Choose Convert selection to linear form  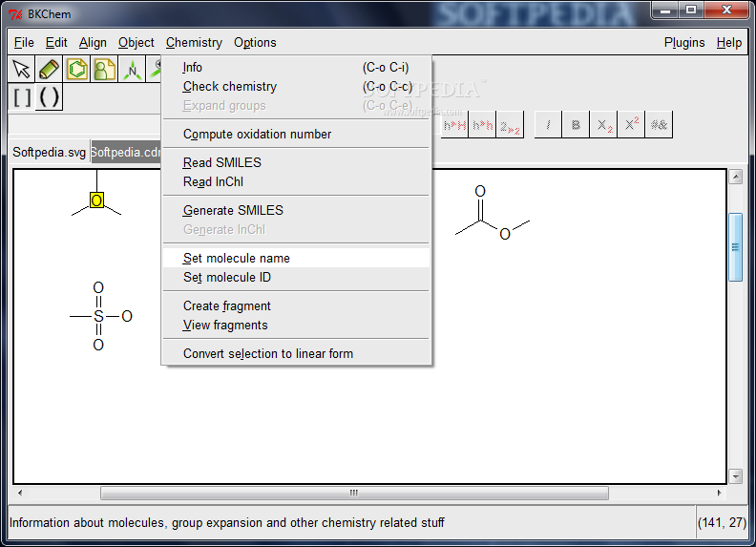coord(296,353)
